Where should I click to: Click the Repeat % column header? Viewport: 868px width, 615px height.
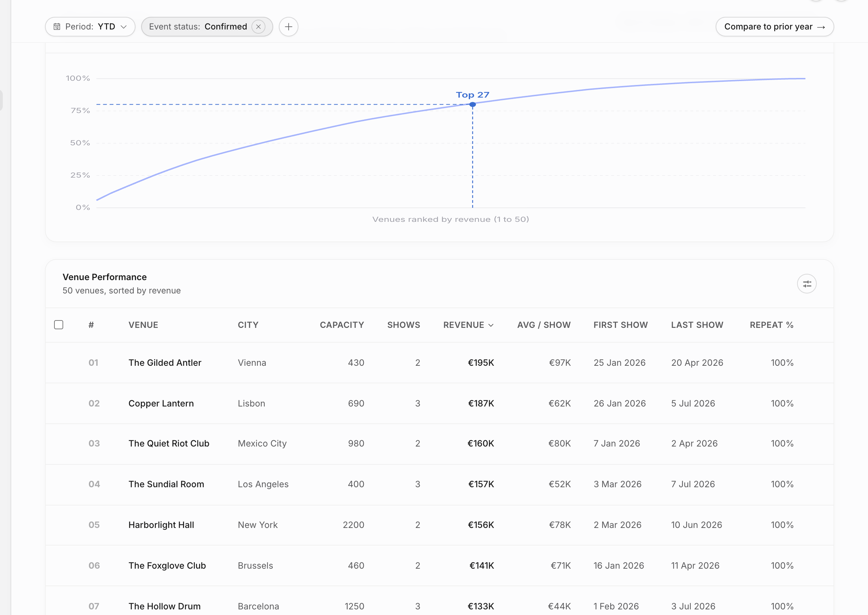[772, 325]
